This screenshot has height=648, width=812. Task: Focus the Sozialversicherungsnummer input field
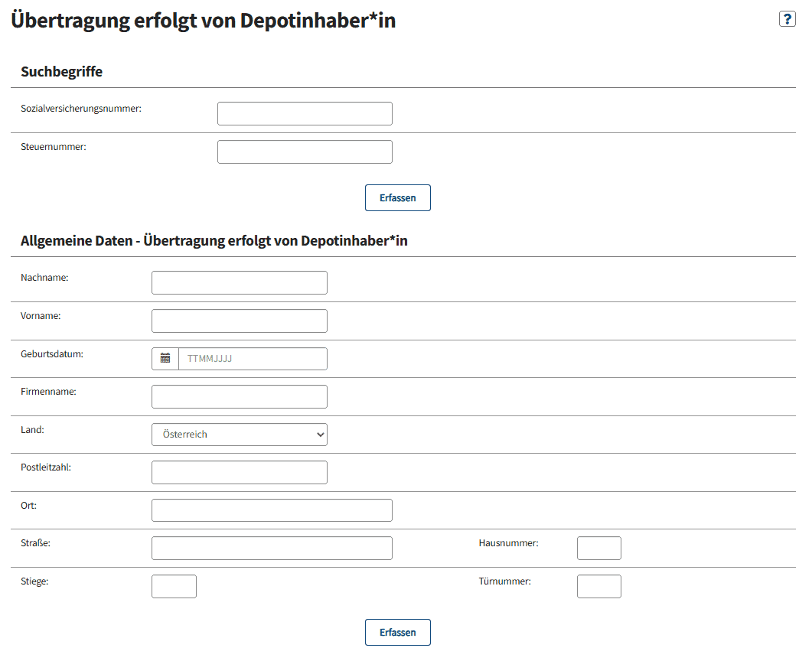click(x=305, y=113)
